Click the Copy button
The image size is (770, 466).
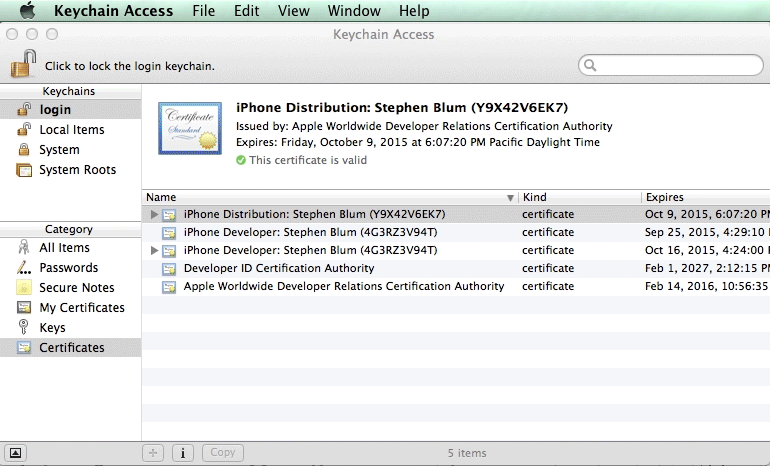click(x=222, y=453)
